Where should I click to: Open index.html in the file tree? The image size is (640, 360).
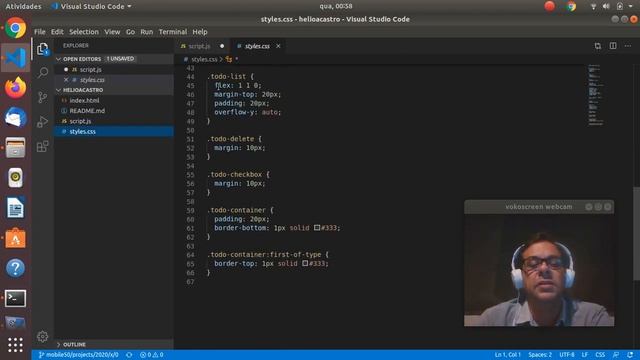click(x=84, y=100)
